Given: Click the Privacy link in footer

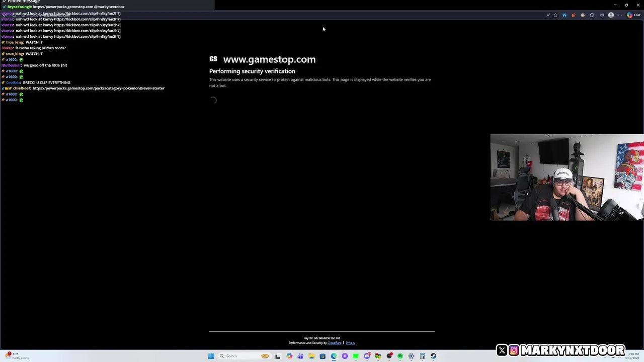Looking at the screenshot, I should (350, 343).
